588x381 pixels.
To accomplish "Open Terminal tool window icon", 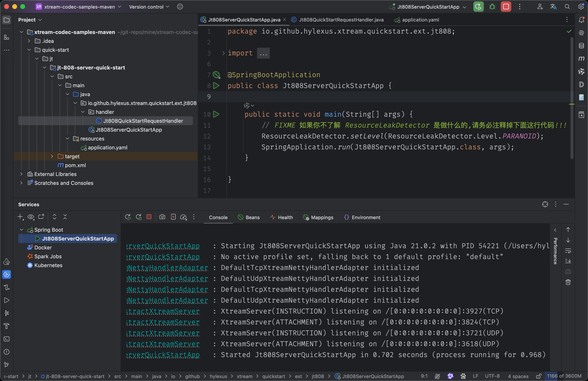I will [6, 339].
